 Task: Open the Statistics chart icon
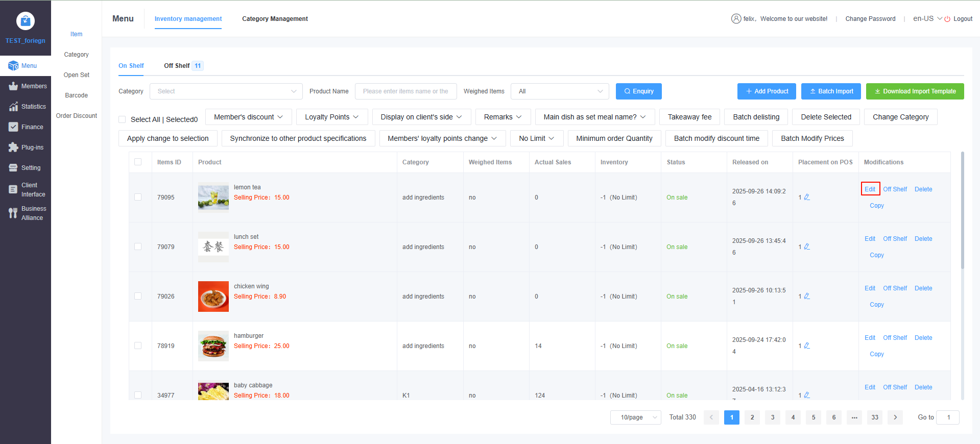tap(13, 107)
